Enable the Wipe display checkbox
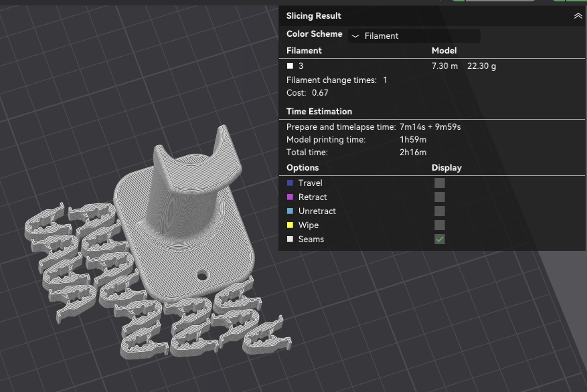This screenshot has width=587, height=392. coord(440,225)
